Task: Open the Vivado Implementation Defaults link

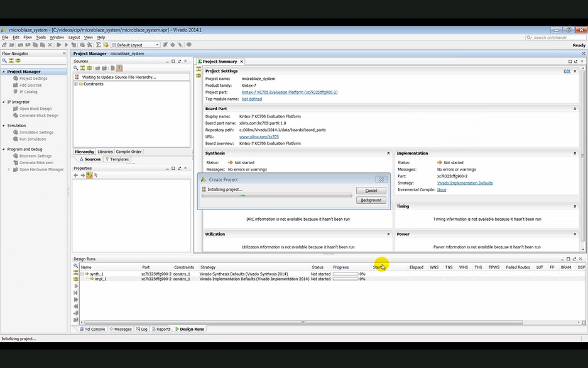Action: (x=465, y=183)
